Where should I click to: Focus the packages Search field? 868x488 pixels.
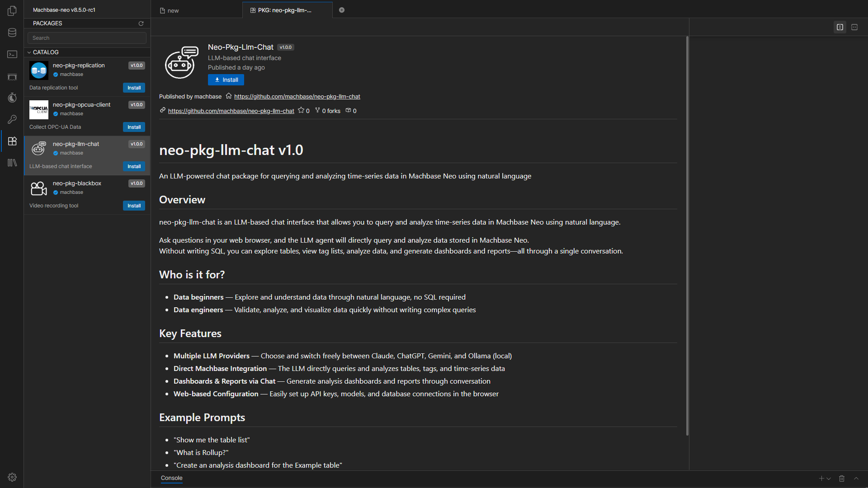pyautogui.click(x=87, y=38)
